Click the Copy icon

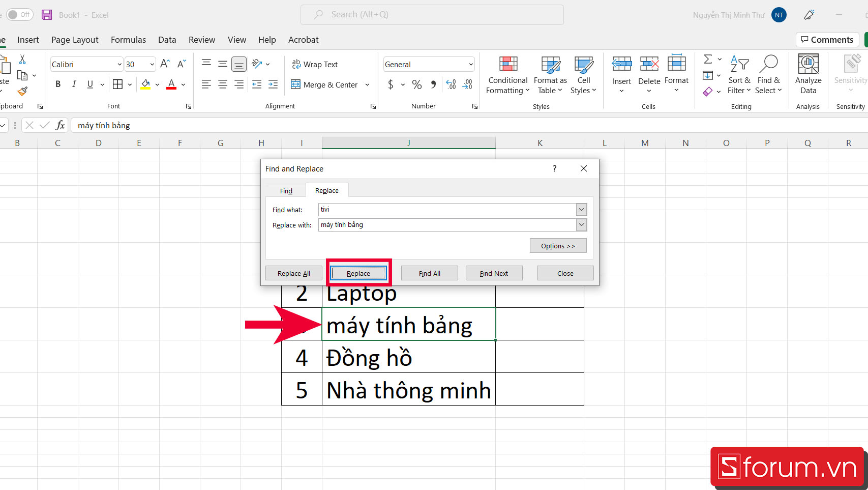tap(22, 75)
